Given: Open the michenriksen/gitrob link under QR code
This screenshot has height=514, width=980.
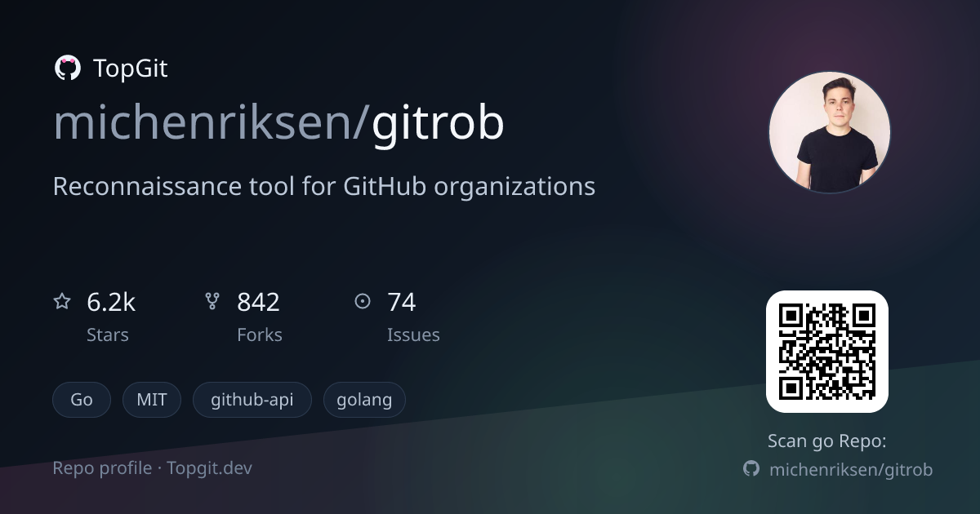Looking at the screenshot, I should pyautogui.click(x=851, y=469).
